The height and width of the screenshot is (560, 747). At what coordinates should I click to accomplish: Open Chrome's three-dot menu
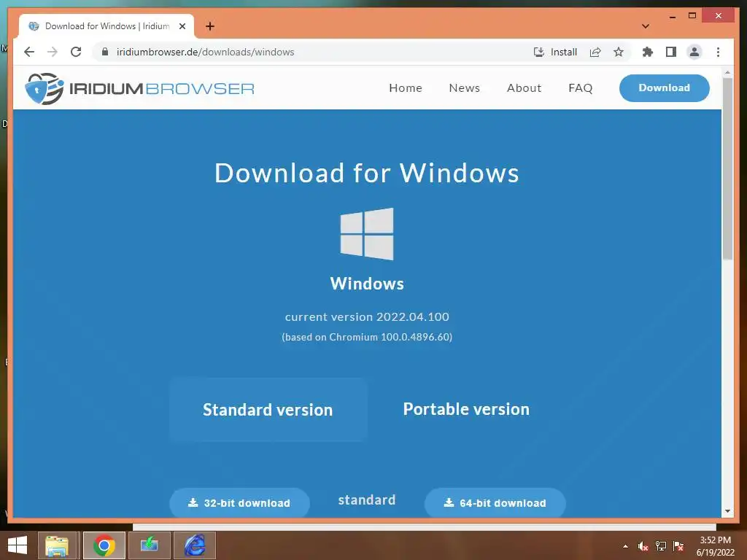[718, 52]
